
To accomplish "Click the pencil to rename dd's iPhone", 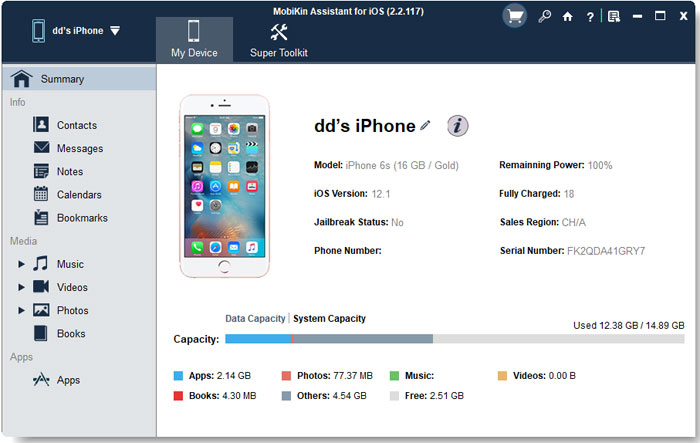I will point(425,125).
